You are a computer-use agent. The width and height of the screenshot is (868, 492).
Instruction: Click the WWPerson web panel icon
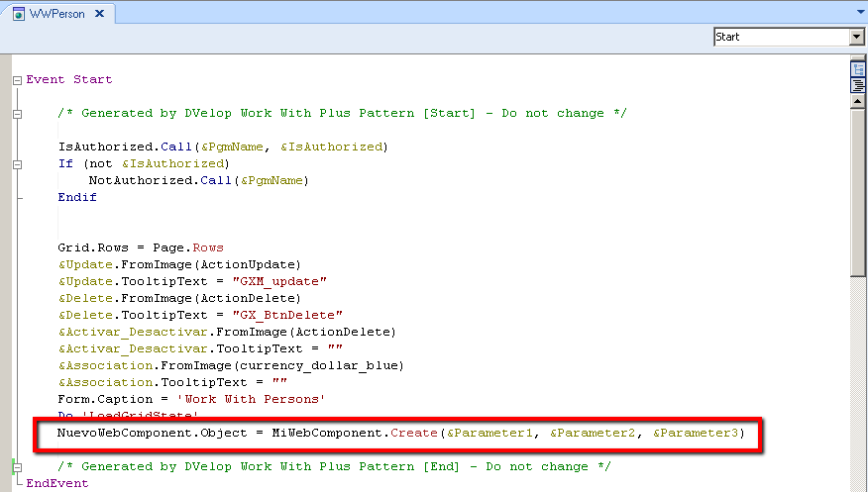(x=19, y=14)
